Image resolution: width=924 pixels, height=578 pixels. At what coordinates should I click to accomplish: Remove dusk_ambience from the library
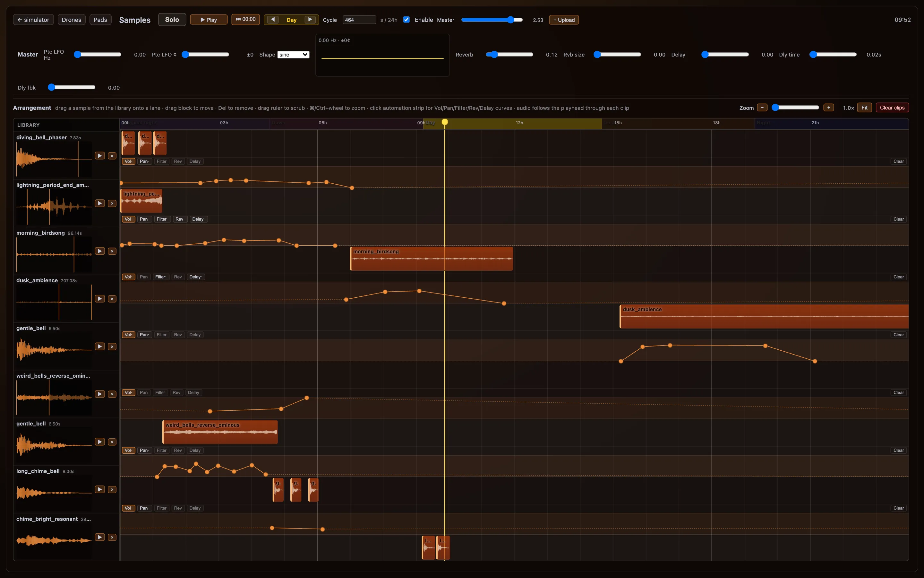[112, 299]
